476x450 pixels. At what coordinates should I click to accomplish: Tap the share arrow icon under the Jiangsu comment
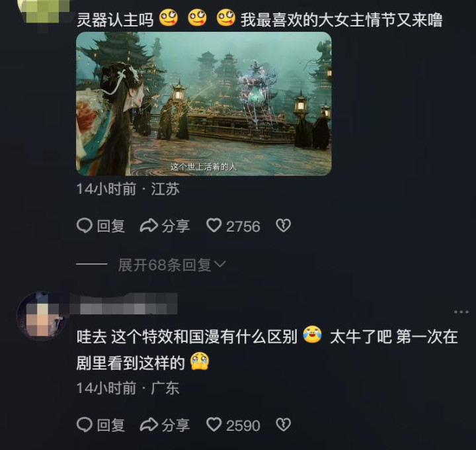coord(149,226)
